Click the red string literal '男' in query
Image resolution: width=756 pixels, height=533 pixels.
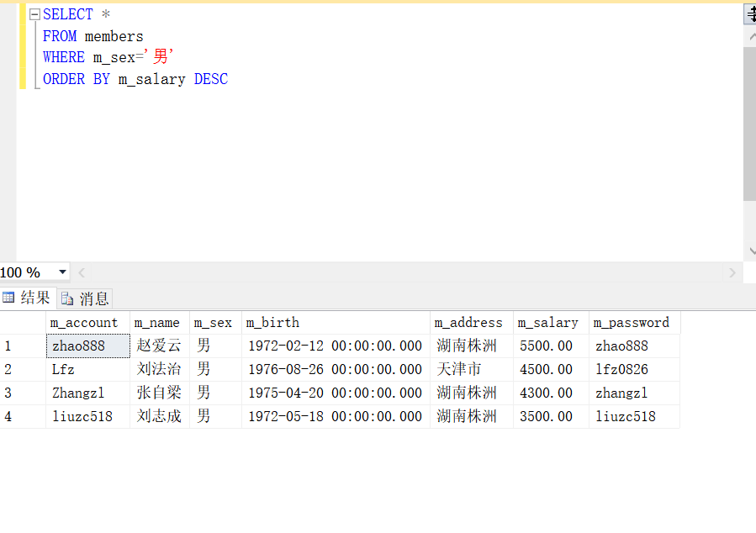159,57
